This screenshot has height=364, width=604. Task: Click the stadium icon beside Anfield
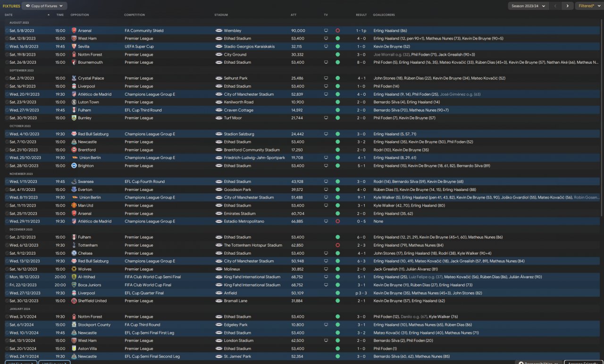tap(219, 293)
